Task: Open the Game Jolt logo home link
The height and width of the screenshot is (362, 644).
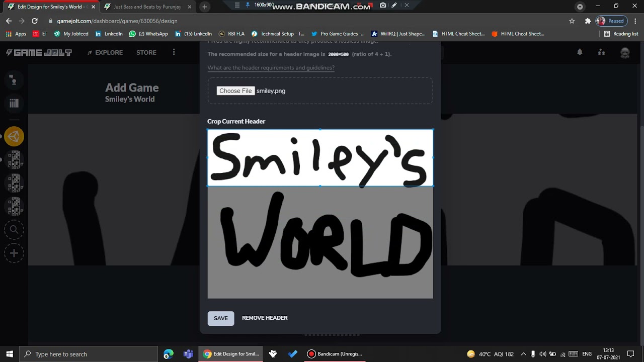Action: [x=39, y=52]
